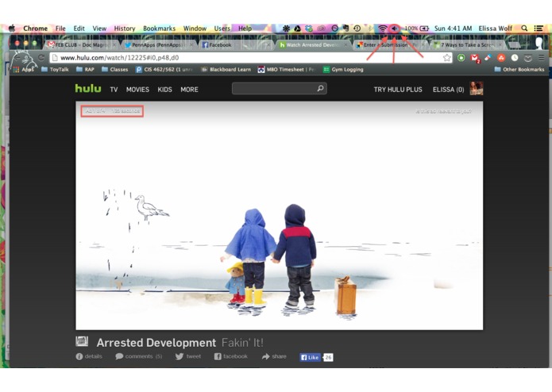Click the Arrested Development show title

coord(156,343)
